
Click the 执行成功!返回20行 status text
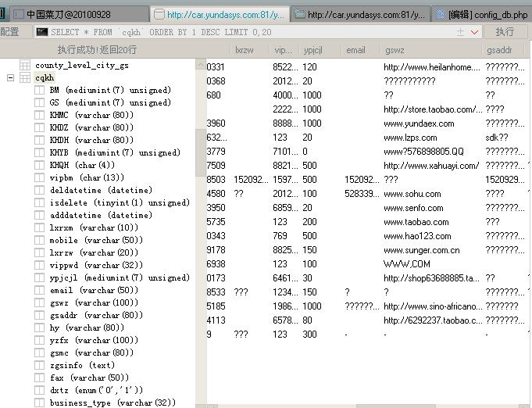pyautogui.click(x=97, y=50)
